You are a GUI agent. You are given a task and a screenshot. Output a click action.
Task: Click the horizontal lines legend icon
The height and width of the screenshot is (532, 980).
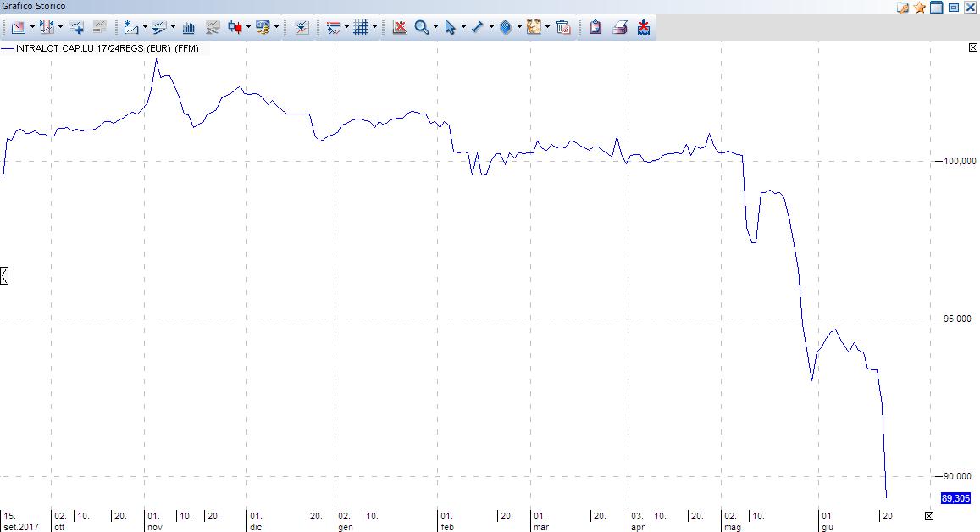(333, 27)
